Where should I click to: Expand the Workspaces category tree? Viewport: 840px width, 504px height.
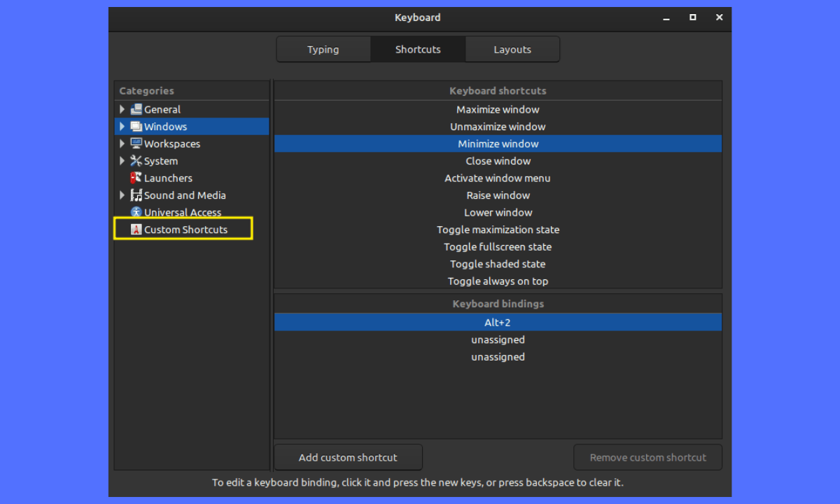[122, 143]
